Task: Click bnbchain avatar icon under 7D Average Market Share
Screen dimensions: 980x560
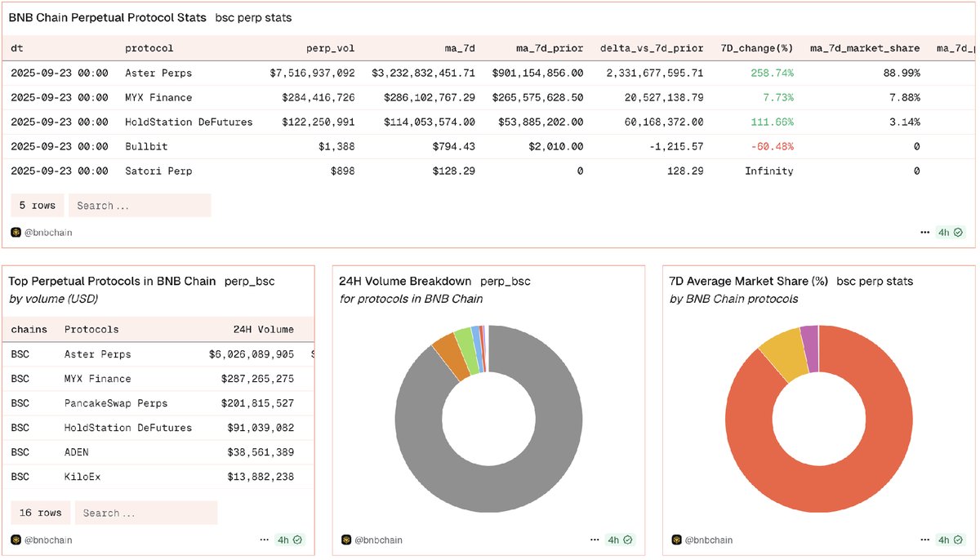Action: [x=676, y=540]
